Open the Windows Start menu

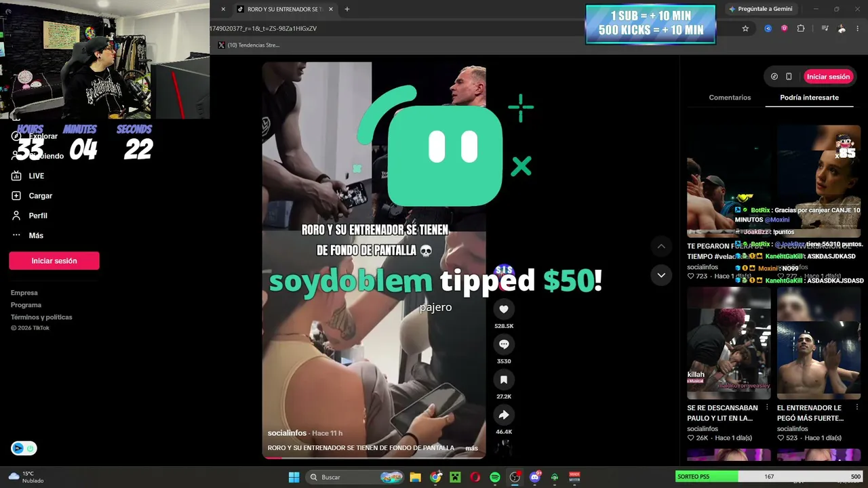[x=294, y=477]
